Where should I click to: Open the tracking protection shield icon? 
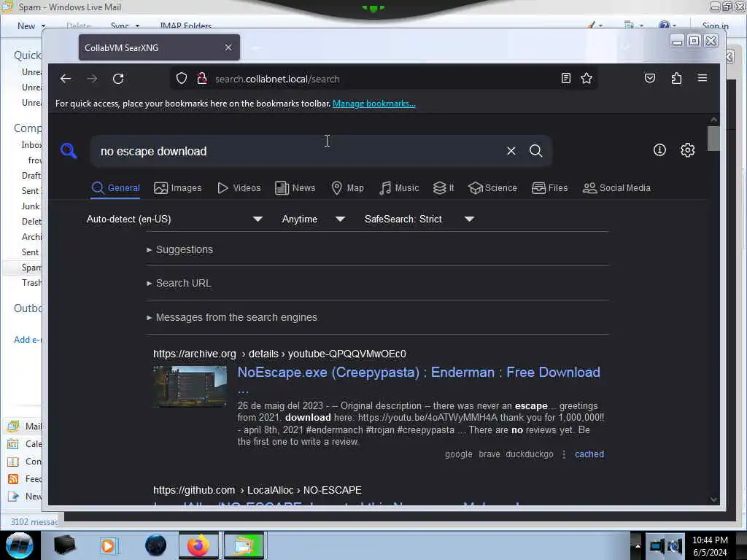tap(182, 79)
